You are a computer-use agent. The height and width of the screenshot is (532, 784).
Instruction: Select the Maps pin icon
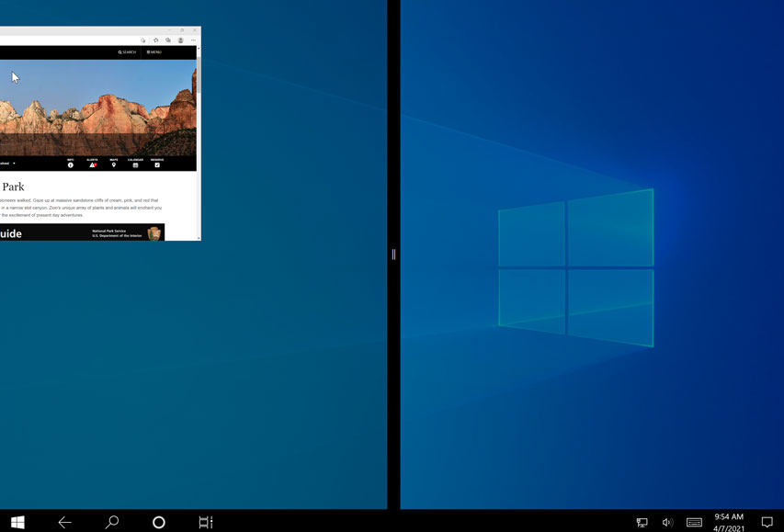click(114, 164)
